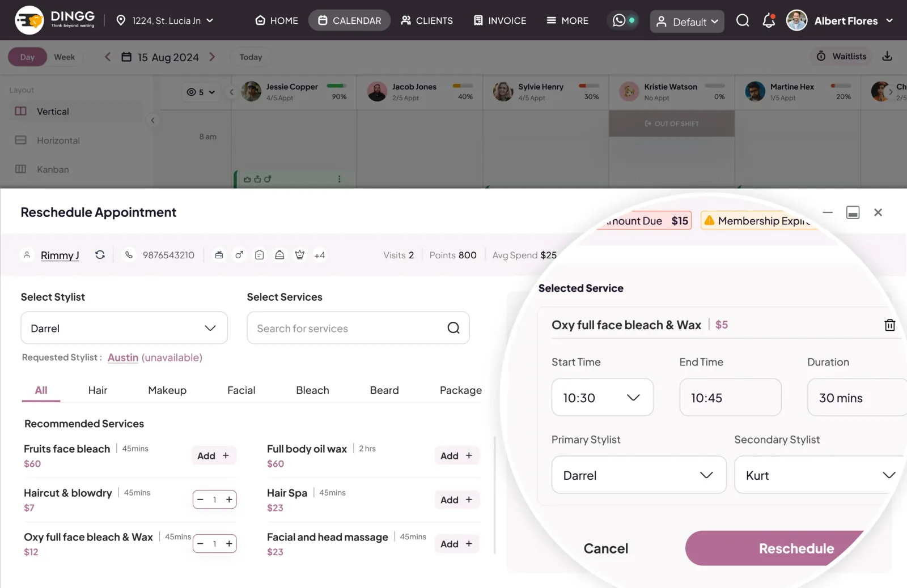Viewport: 907px width, 588px height.
Task: Open location 1224, St. Lucia Jn dropdown
Action: click(x=165, y=20)
